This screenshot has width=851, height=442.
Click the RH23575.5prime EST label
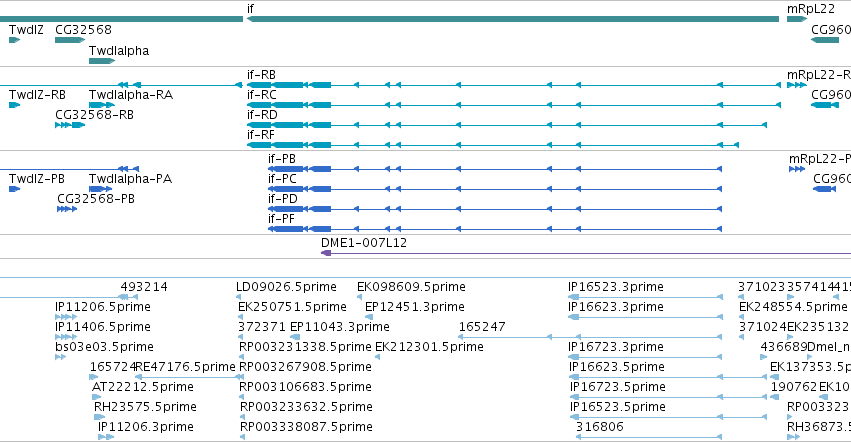tap(145, 407)
